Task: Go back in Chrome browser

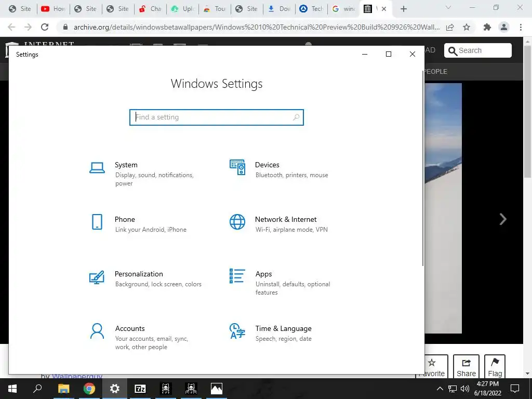Action: coord(11,27)
